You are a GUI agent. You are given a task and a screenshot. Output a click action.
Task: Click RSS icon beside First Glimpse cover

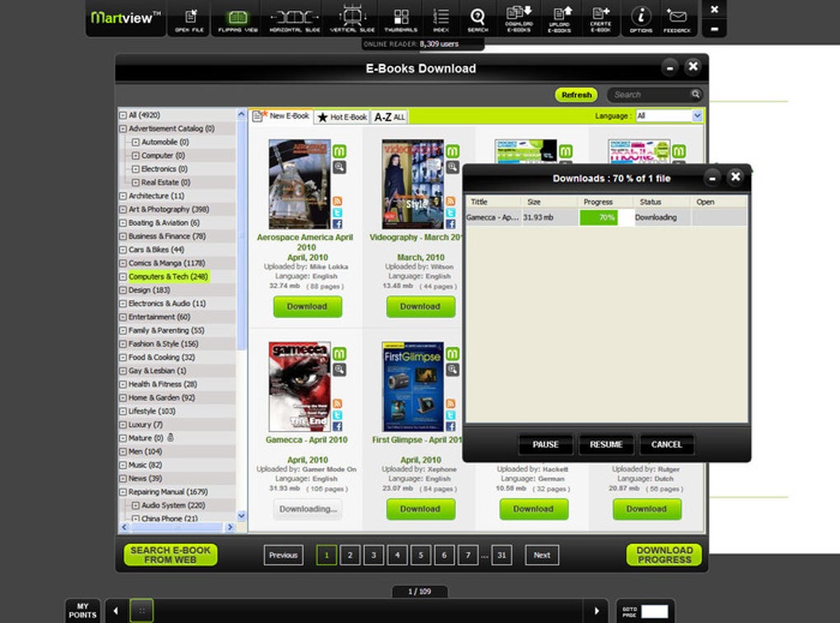click(450, 403)
